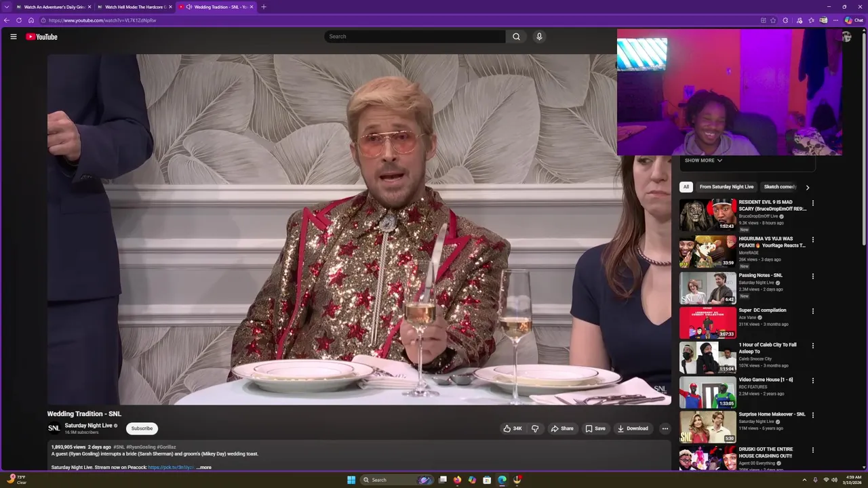Image resolution: width=868 pixels, height=488 pixels.
Task: Save the video to a playlist
Action: [x=595, y=428]
